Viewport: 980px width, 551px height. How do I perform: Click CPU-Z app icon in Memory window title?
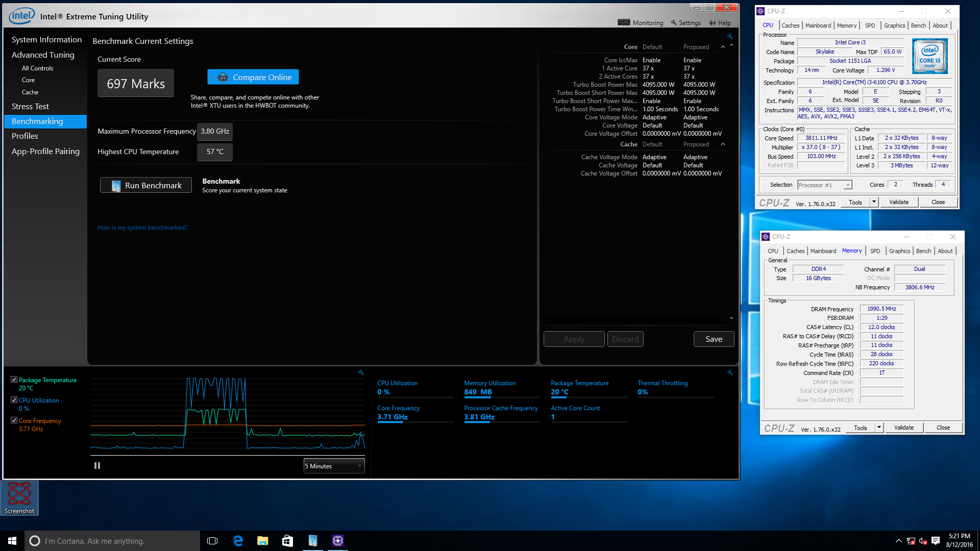point(766,237)
